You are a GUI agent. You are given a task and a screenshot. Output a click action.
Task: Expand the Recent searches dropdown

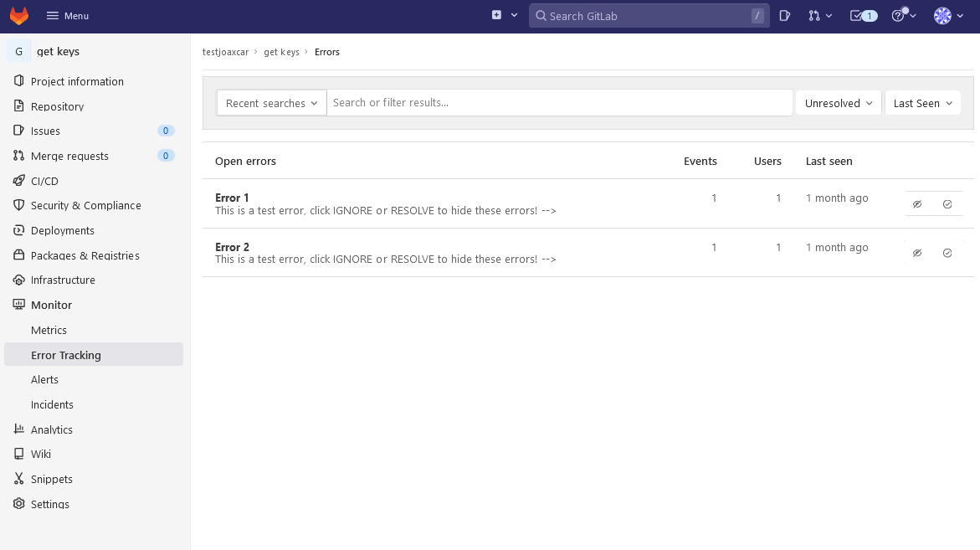pyautogui.click(x=271, y=103)
